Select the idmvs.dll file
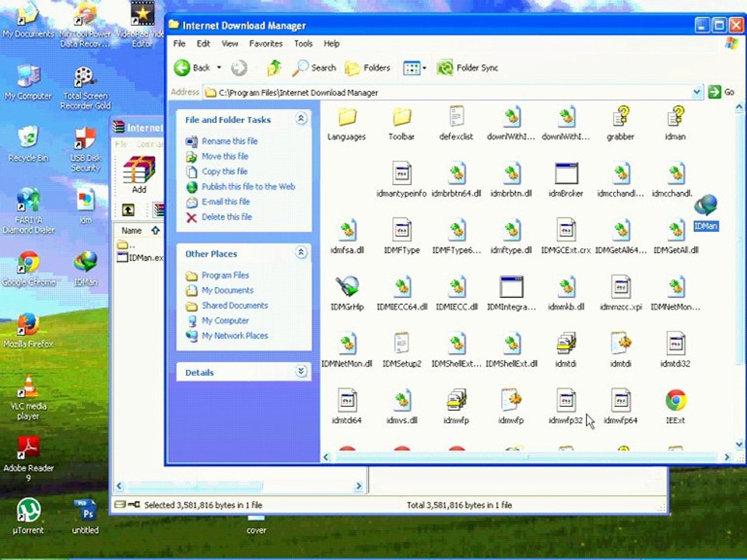Image resolution: width=747 pixels, height=560 pixels. pyautogui.click(x=402, y=407)
